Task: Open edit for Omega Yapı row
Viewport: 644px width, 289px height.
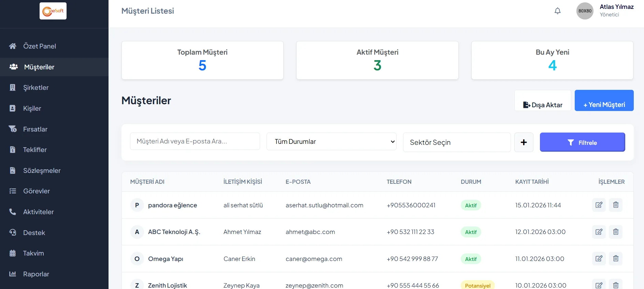Action: [x=599, y=259]
